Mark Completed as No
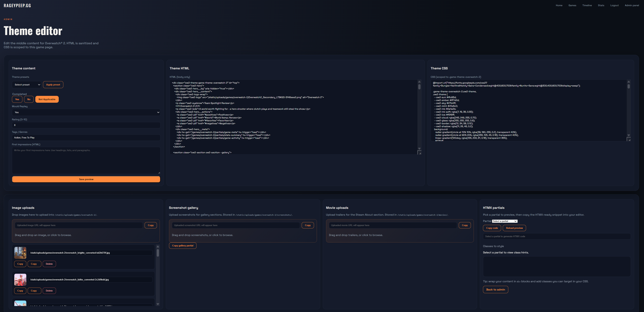The width and height of the screenshot is (644, 312). tap(29, 99)
